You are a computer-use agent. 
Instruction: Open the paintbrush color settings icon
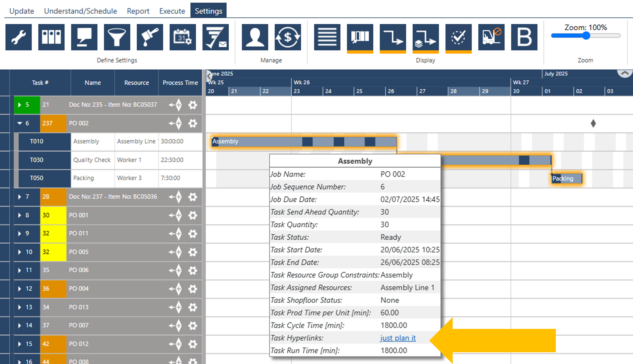click(x=150, y=37)
